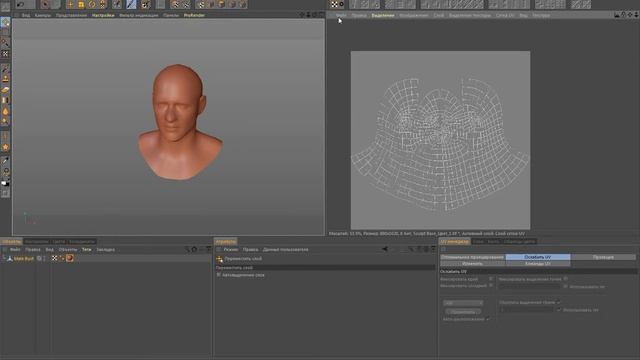This screenshot has height=360, width=640.
Task: Open Теги menu in Objects manager
Action: pyautogui.click(x=87, y=249)
